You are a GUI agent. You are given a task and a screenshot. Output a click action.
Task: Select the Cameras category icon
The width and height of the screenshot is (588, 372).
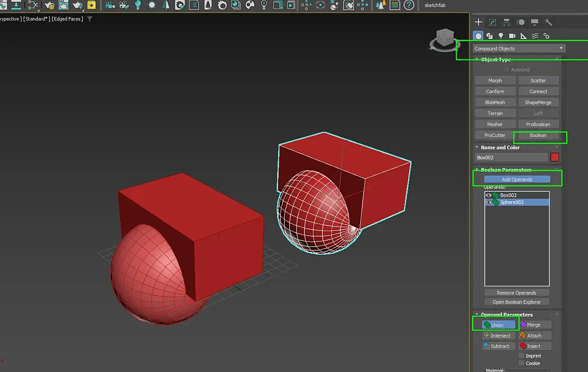click(x=512, y=36)
